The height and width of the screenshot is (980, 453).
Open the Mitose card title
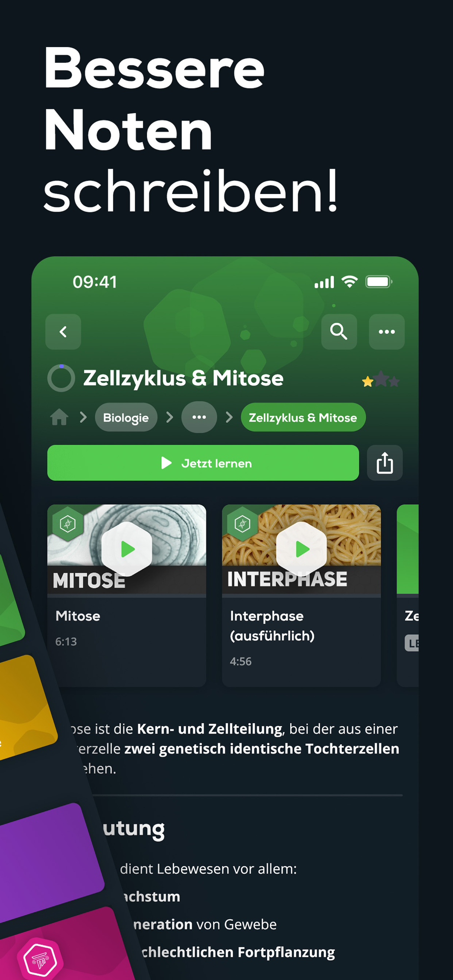78,616
